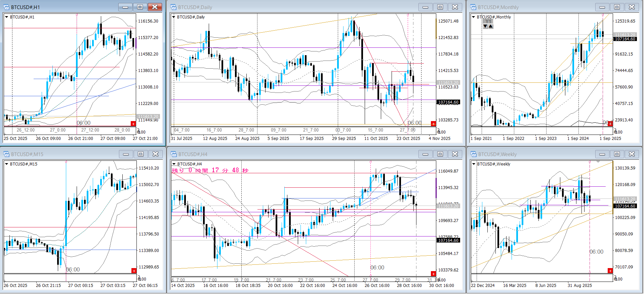Screen dimensions: 644x294
Task: Click the 06:00 time marker in Weekly chart
Action: pos(596,252)
